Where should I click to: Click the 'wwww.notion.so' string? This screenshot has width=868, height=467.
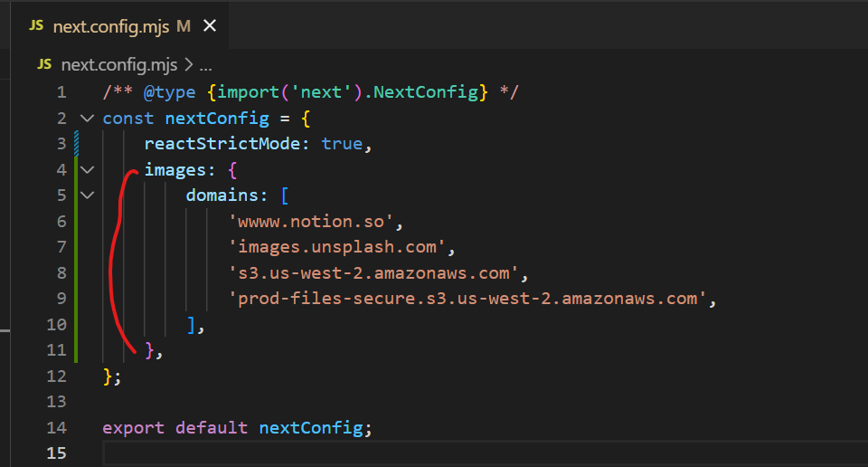311,222
